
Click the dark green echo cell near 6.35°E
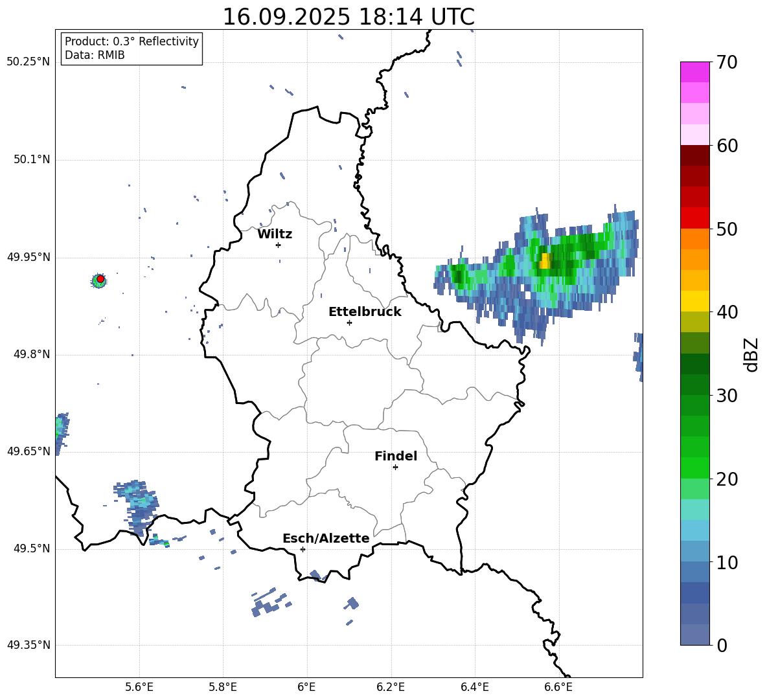(x=458, y=277)
